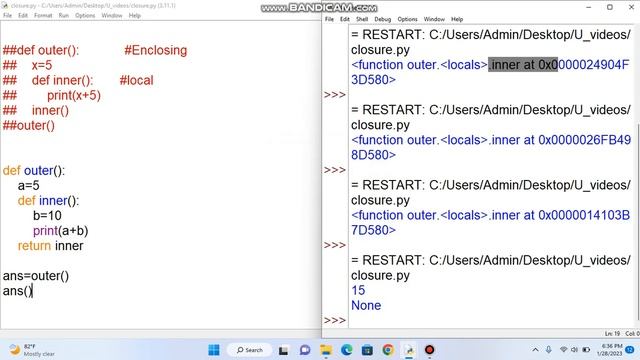Click the volume speaker tray icon
Viewport: 640px width, 360px height.
click(574, 350)
